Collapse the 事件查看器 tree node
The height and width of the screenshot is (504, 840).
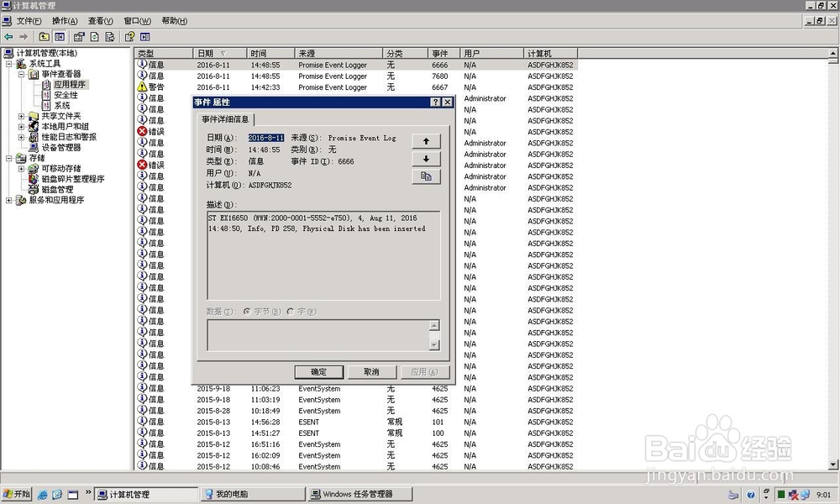tap(22, 75)
